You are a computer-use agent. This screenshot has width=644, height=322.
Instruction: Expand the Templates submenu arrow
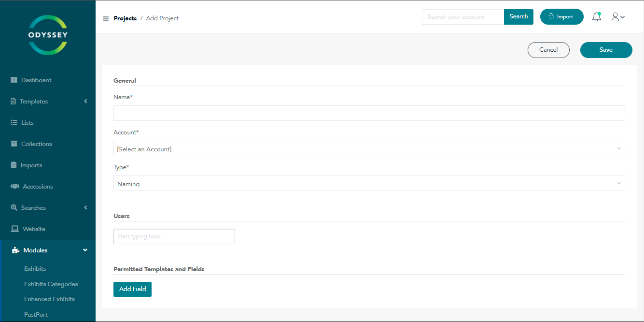tap(85, 102)
